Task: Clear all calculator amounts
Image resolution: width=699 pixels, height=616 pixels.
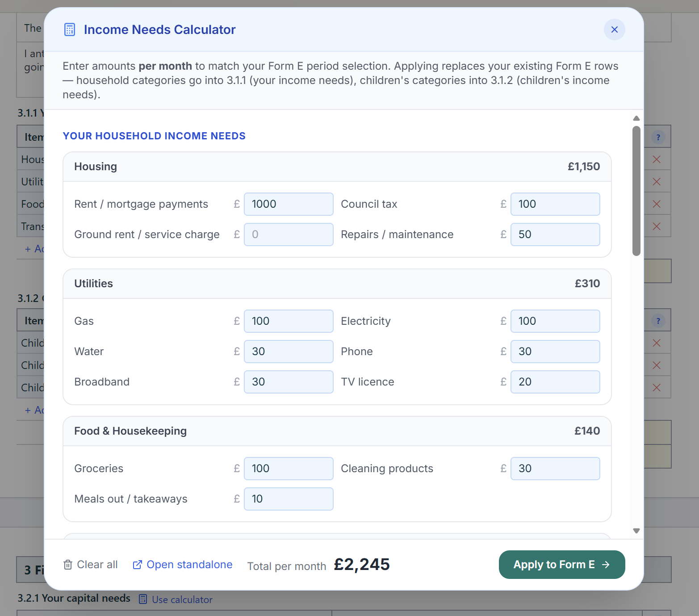Action: [x=91, y=565]
